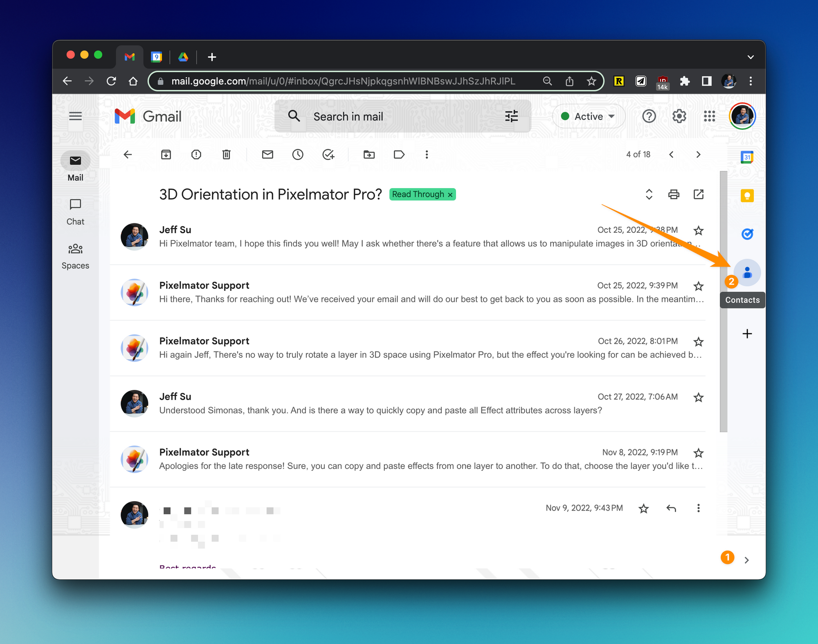Show newer conversation
Viewport: 818px width, 644px height.
(x=671, y=154)
